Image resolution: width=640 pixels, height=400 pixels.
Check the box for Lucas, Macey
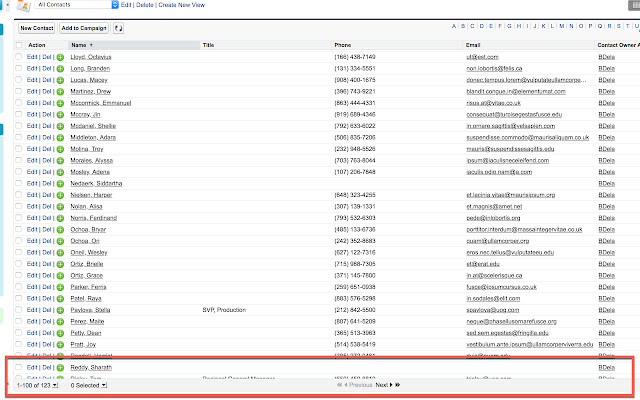point(19,80)
